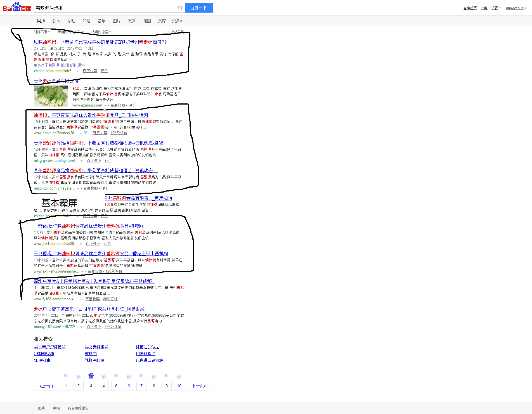
Task: Go to results page 1
Action: [66, 386]
